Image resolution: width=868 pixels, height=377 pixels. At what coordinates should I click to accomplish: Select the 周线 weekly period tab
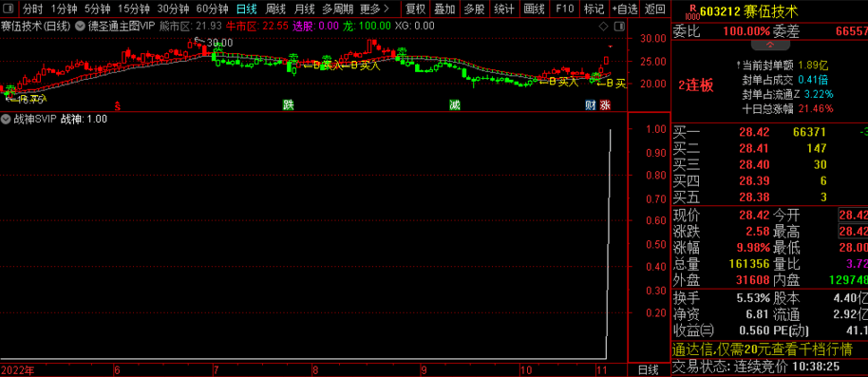point(275,9)
